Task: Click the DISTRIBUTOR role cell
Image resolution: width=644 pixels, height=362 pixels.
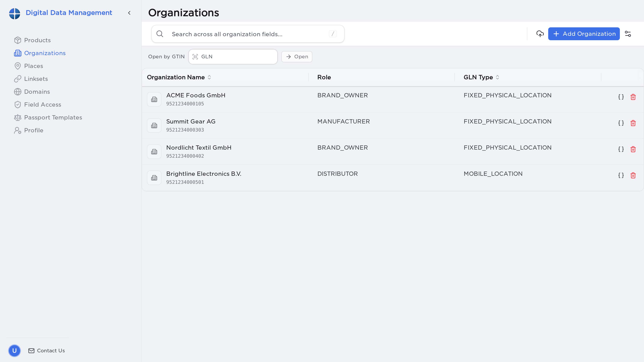Action: (337, 174)
